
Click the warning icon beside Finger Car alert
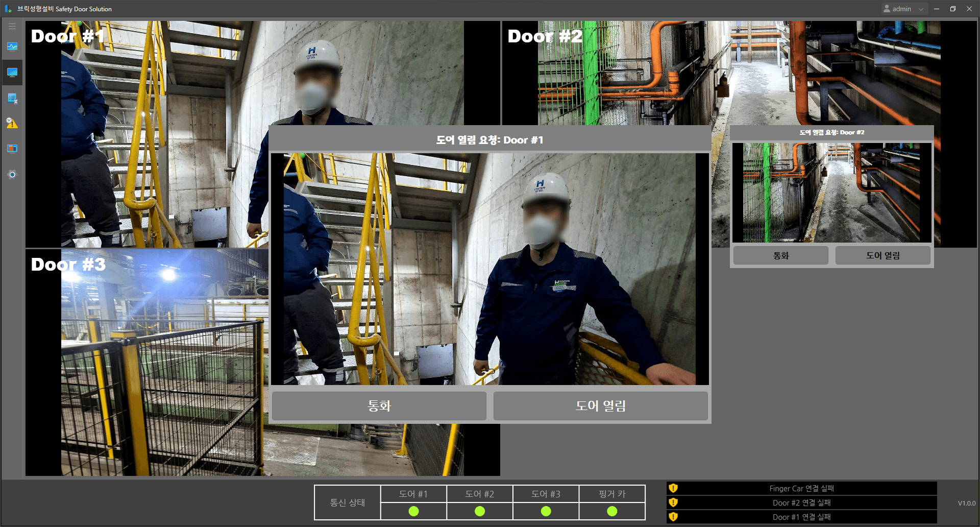673,488
